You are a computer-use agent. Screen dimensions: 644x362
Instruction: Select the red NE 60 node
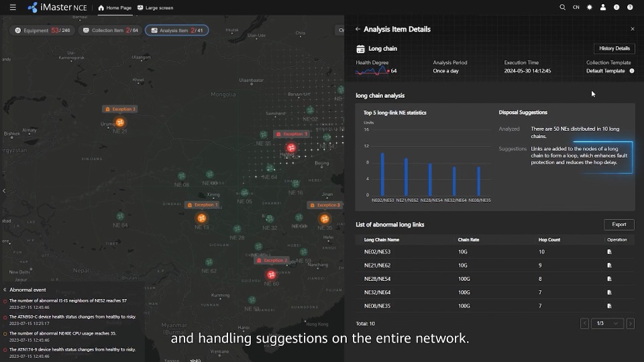271,274
